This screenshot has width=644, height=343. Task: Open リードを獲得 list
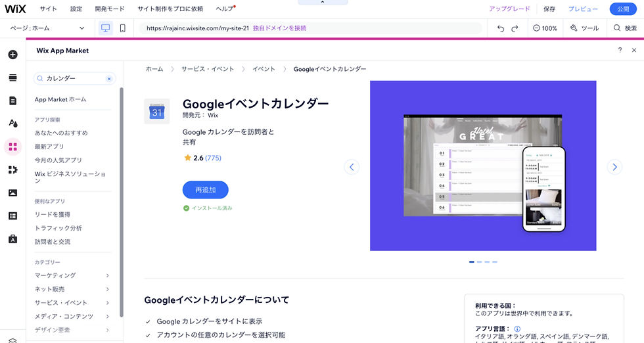coord(53,214)
